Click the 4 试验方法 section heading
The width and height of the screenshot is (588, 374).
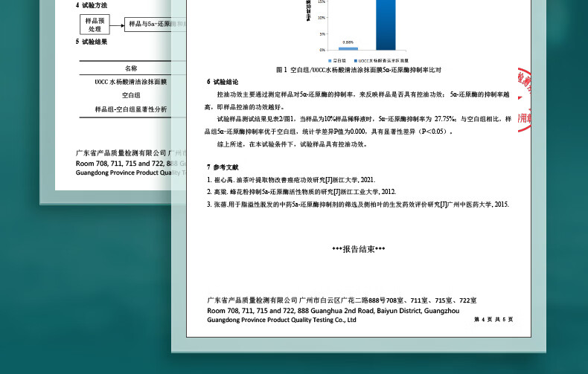[92, 5]
